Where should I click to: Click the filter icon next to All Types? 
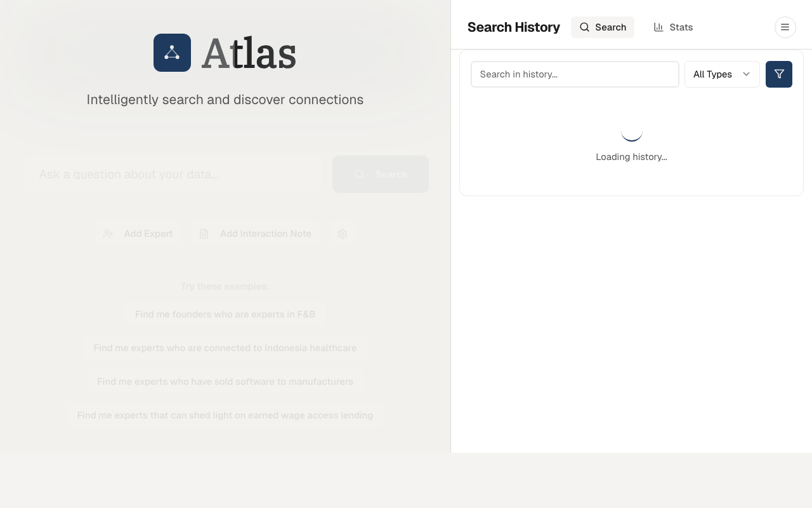(x=778, y=74)
